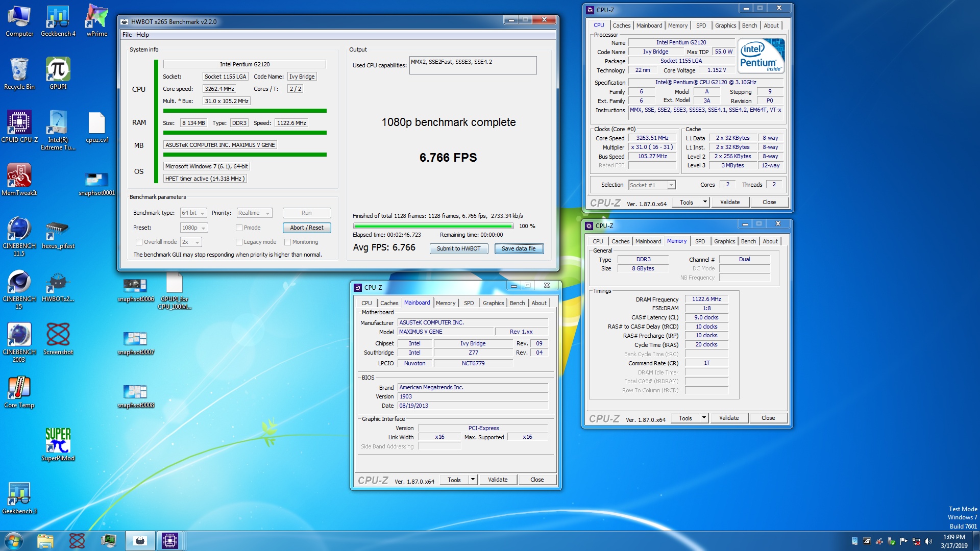Viewport: 980px width, 551px height.
Task: Open the Overkill 2x multiplier dropdown
Action: 191,242
